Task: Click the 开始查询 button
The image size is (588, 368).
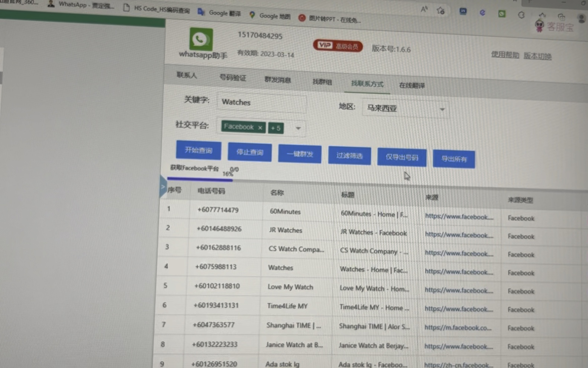Action: click(x=198, y=150)
